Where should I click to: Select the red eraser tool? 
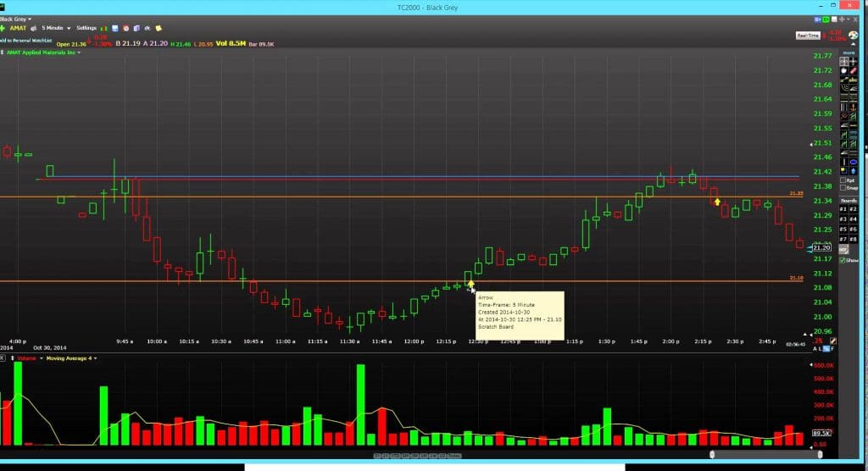(x=853, y=71)
